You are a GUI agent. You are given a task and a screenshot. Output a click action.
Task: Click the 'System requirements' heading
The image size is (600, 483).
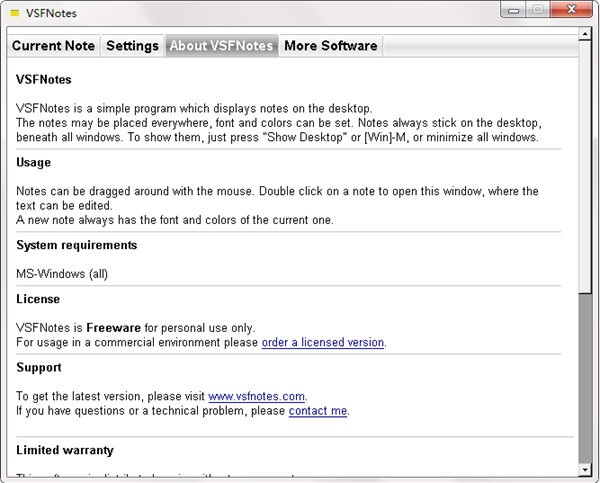[77, 245]
